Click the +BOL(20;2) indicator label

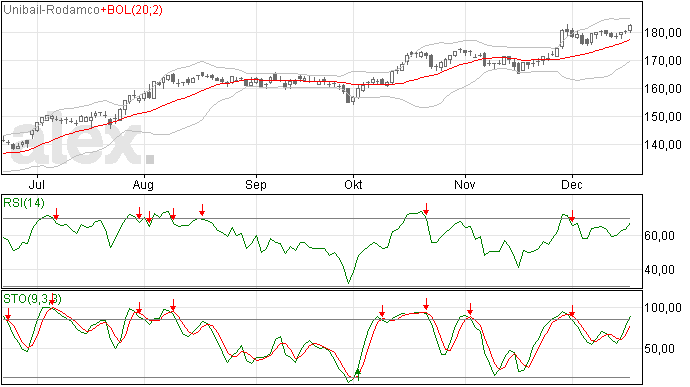[131, 10]
